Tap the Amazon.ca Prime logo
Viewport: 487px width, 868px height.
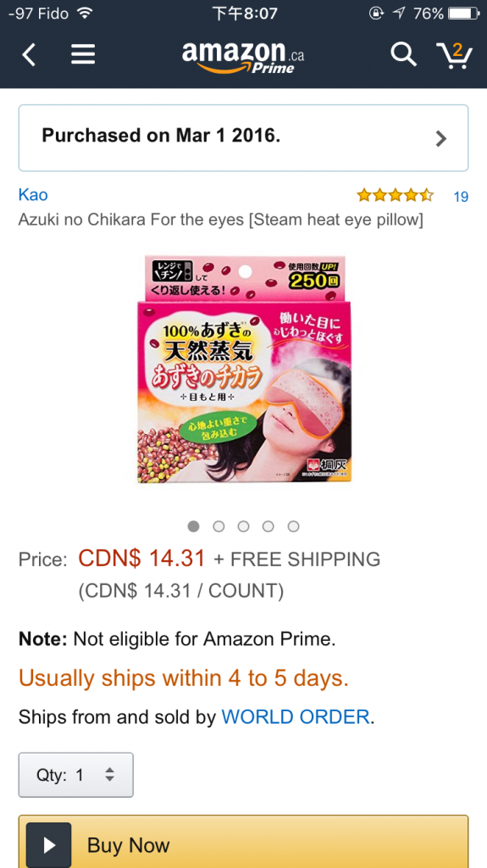tap(243, 57)
